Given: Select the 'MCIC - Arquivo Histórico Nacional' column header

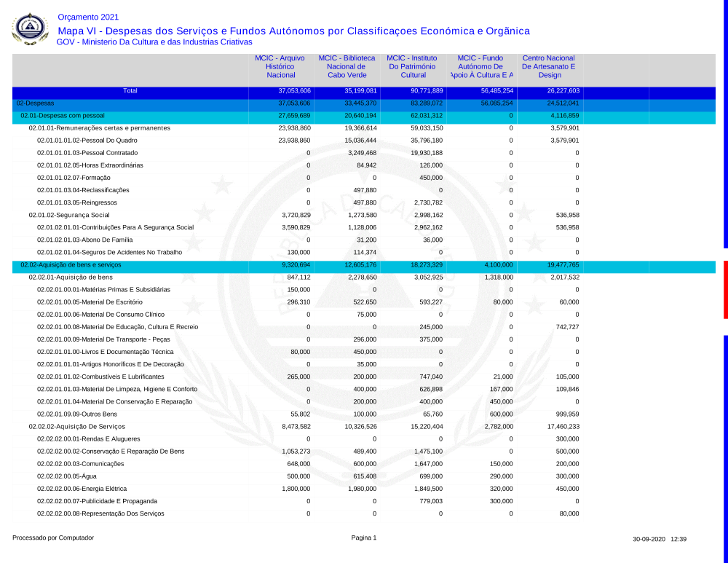Looking at the screenshot, I should [280, 66].
